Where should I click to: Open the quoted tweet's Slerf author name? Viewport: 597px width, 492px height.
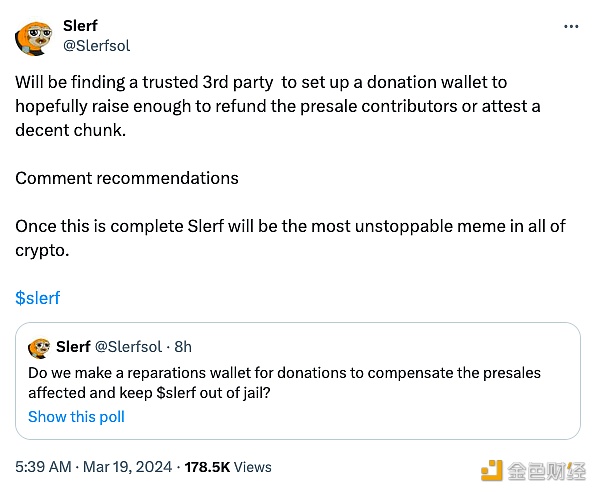(73, 347)
